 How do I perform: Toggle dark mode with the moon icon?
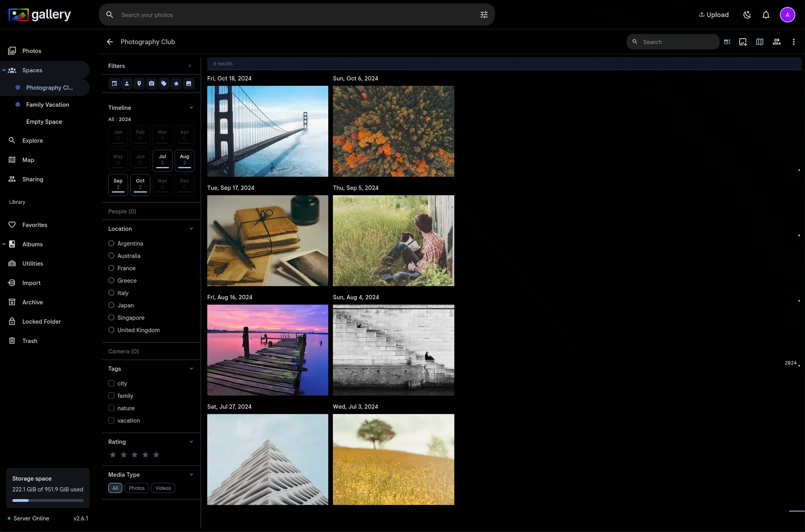click(x=747, y=14)
